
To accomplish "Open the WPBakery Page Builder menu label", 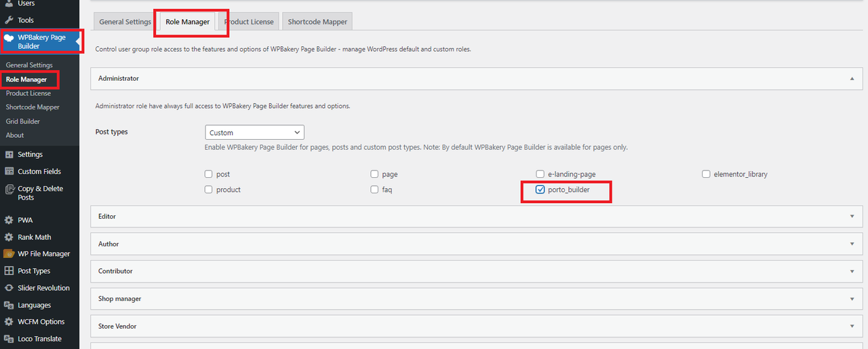I will click(x=41, y=41).
